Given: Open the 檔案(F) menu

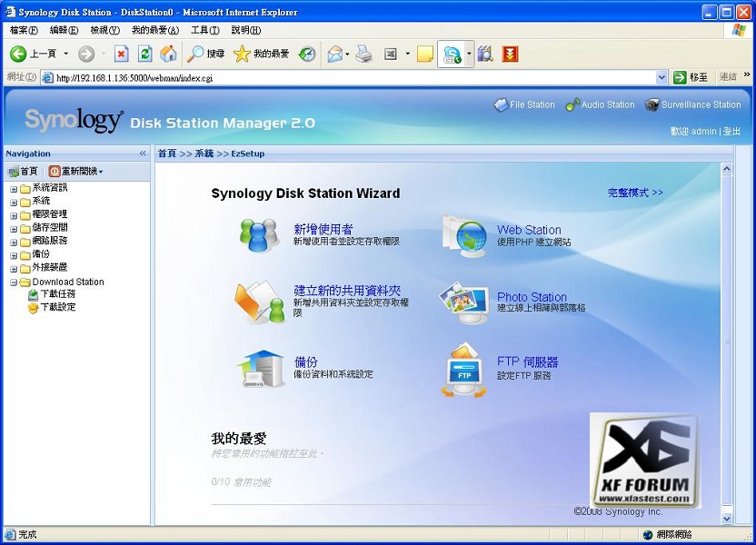Looking at the screenshot, I should pos(24,30).
